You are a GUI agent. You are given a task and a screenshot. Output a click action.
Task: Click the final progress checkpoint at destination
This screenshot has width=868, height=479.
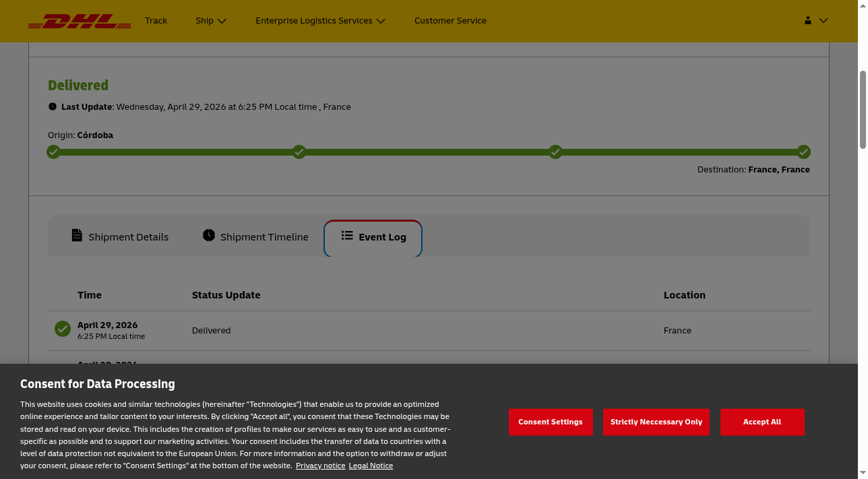(803, 152)
